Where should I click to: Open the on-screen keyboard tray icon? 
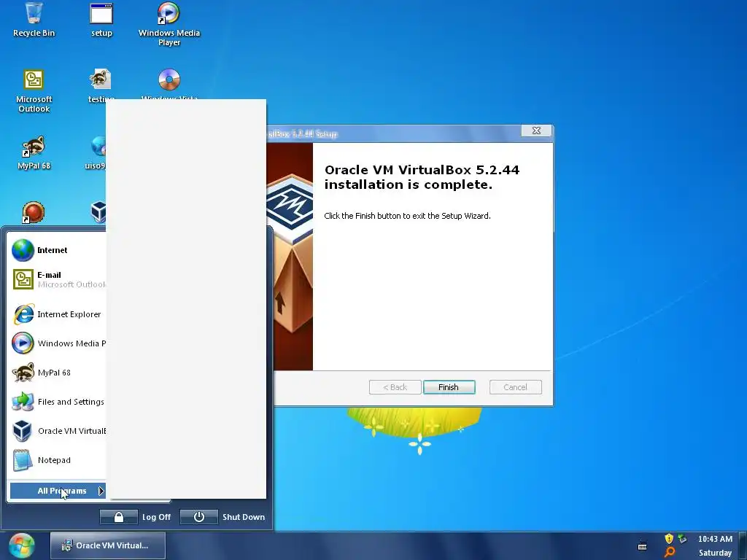pyautogui.click(x=642, y=545)
